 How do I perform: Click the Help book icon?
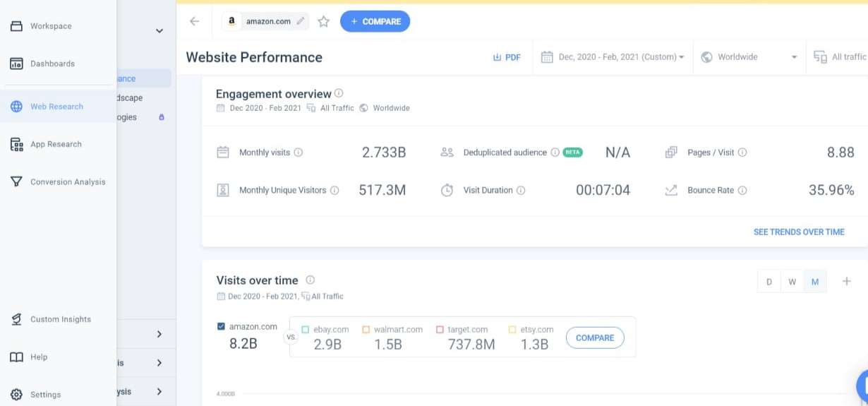(16, 357)
